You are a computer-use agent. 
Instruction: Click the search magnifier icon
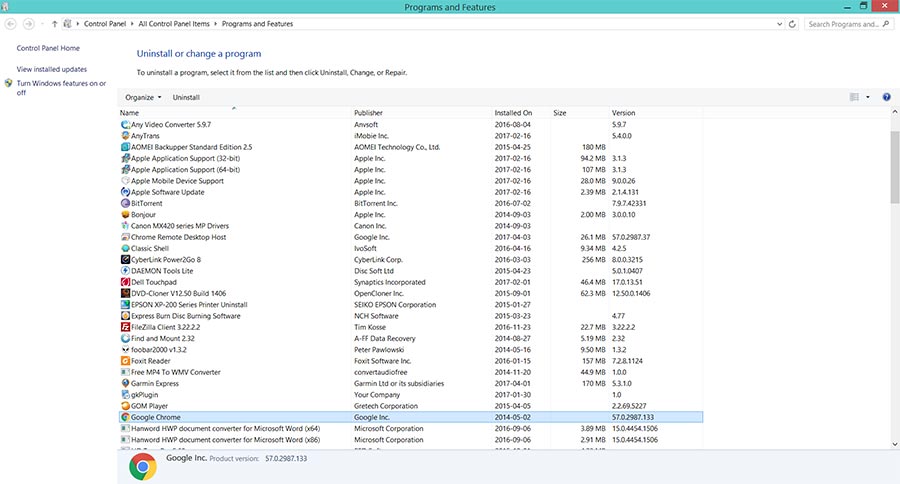pos(886,24)
